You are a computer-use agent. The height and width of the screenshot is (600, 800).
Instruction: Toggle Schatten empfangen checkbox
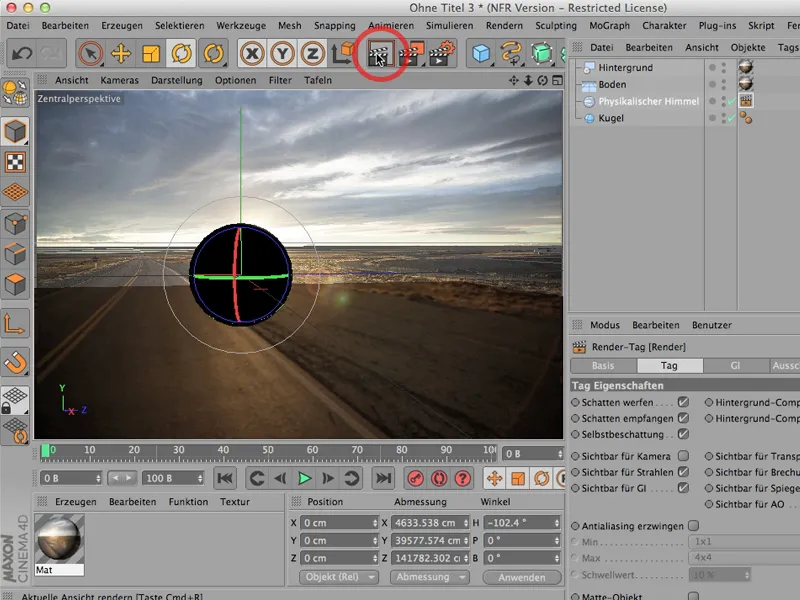[x=683, y=418]
